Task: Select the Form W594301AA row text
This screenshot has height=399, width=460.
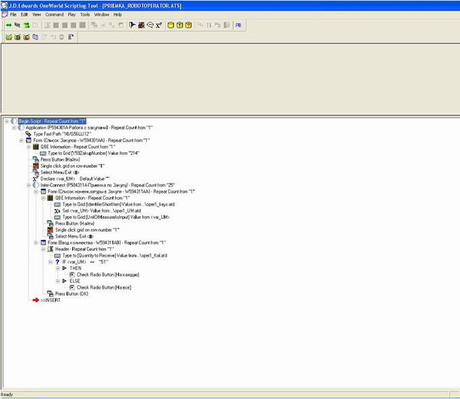Action: 91,140
